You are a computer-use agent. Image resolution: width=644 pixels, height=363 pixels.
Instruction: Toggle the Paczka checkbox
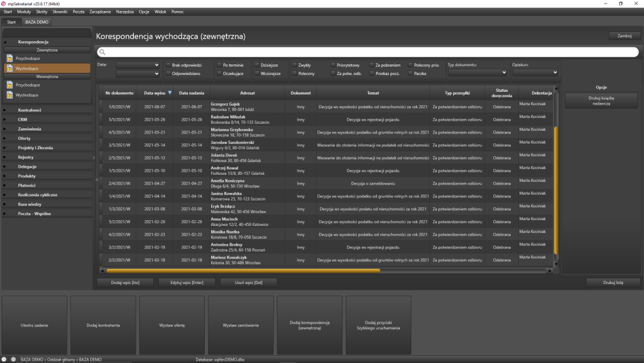(410, 73)
